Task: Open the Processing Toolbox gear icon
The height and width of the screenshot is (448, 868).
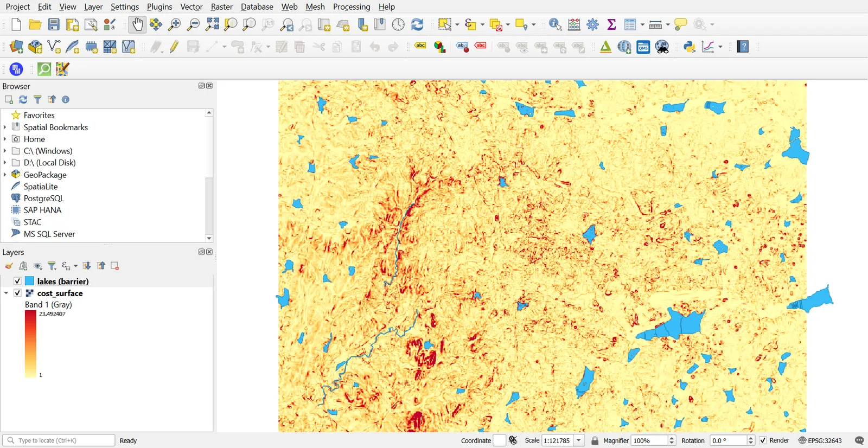Action: coord(593,24)
